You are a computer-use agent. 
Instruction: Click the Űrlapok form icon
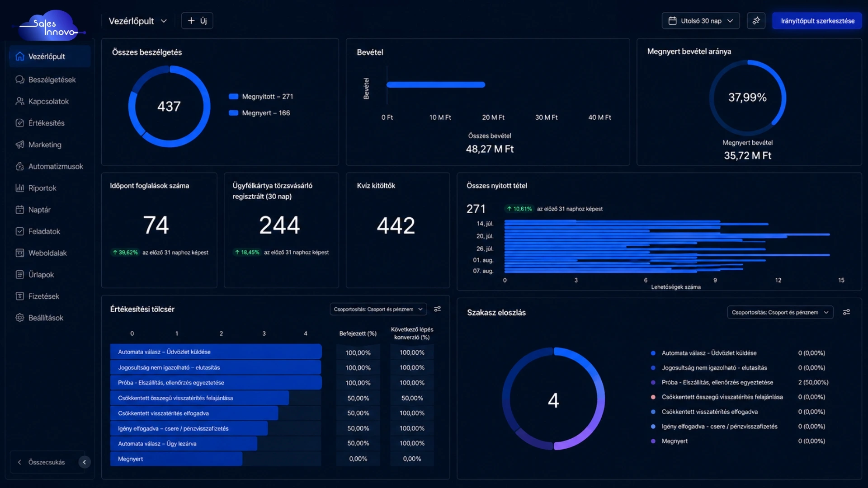pos(20,275)
